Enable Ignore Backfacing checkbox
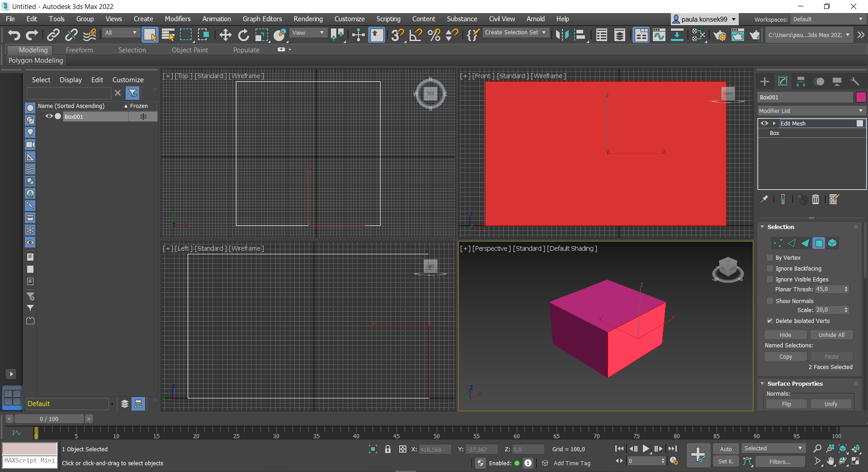The image size is (868, 472). click(770, 268)
